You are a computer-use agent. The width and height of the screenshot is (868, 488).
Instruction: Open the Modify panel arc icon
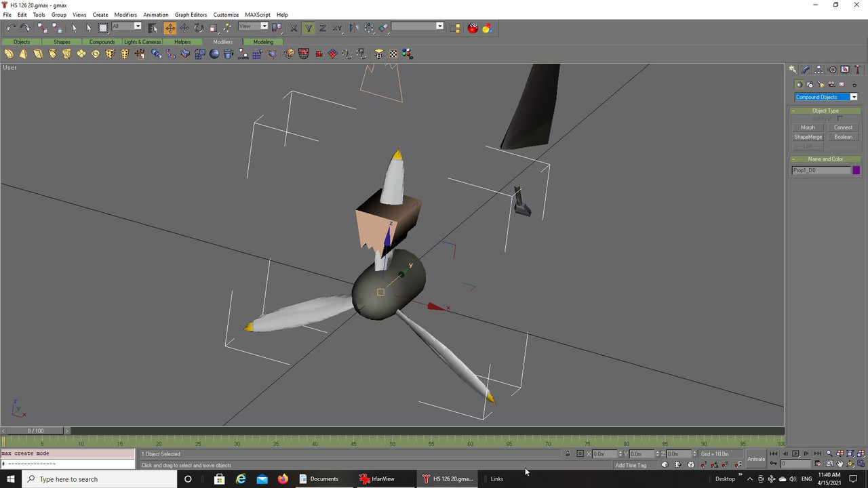pos(806,69)
